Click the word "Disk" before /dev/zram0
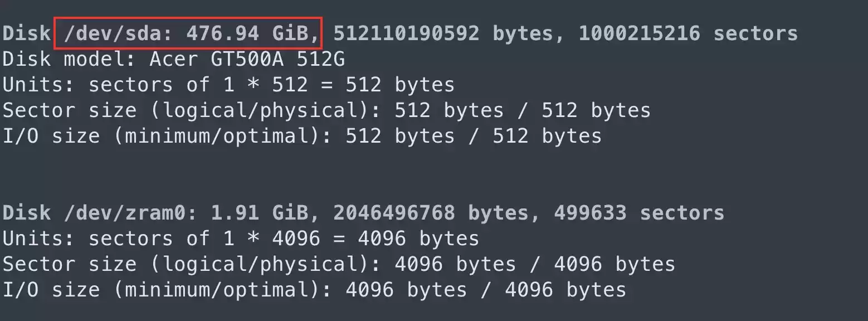The width and height of the screenshot is (868, 321). [27, 213]
